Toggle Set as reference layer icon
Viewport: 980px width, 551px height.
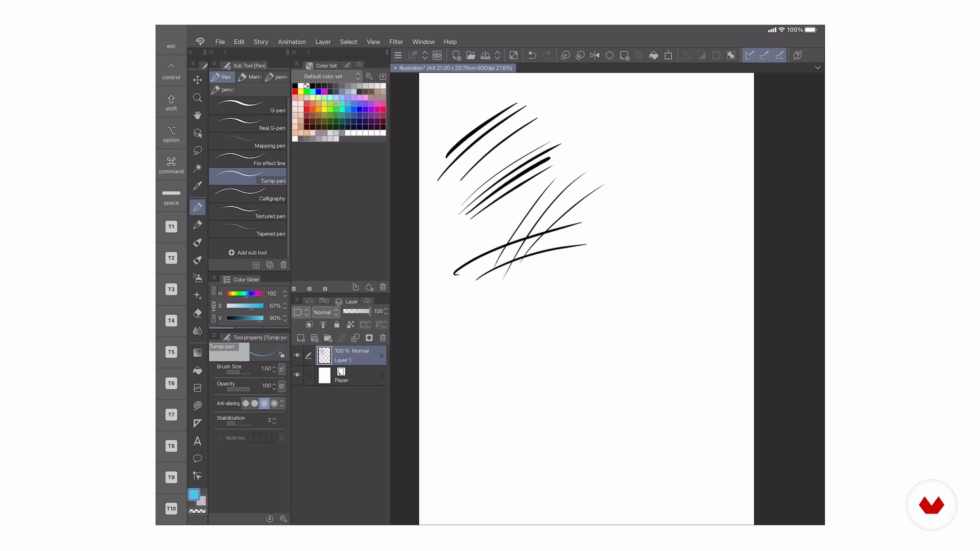coord(323,325)
